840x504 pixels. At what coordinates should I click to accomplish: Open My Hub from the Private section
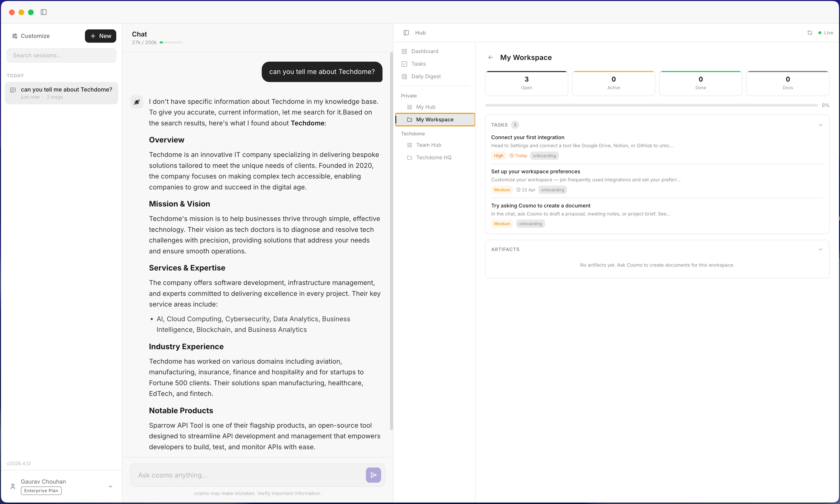[425, 107]
